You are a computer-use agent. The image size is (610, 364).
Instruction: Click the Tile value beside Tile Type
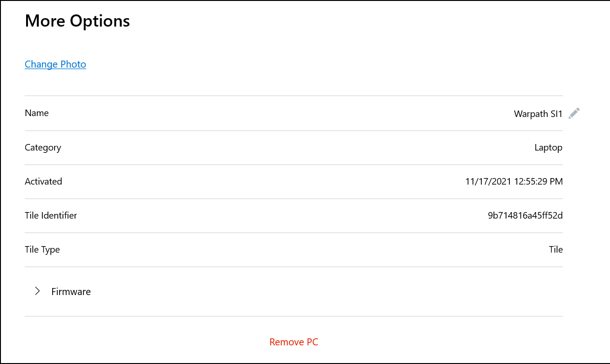point(556,250)
